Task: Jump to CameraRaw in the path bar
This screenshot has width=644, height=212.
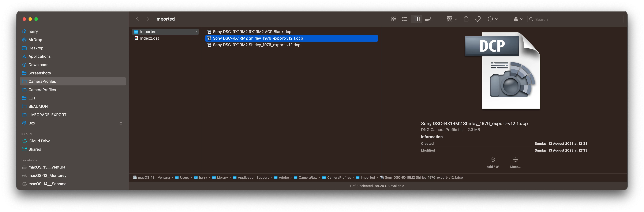Action: 308,177
